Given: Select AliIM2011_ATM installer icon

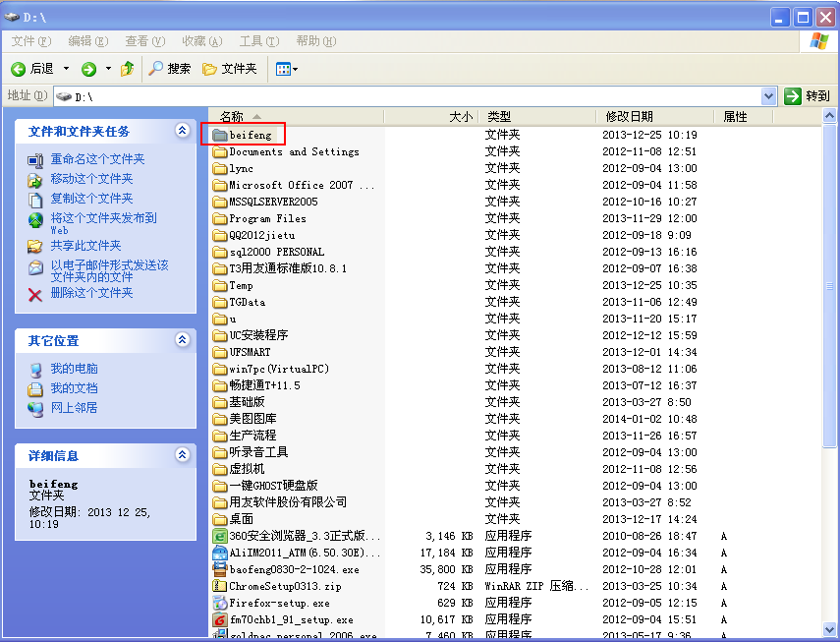Looking at the screenshot, I should point(220,553).
